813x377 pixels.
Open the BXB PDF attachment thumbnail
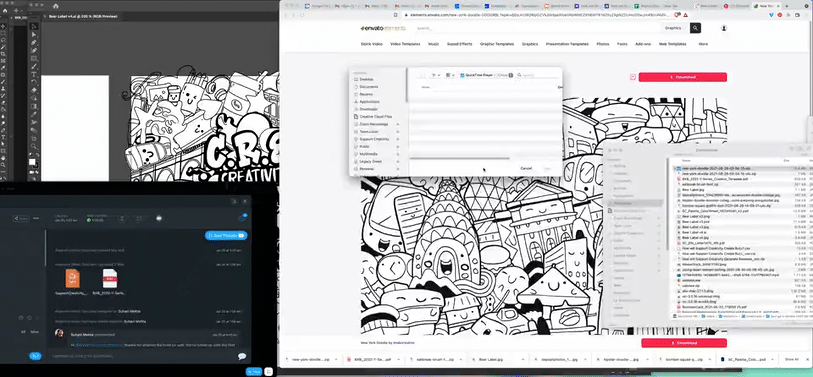[x=109, y=278]
